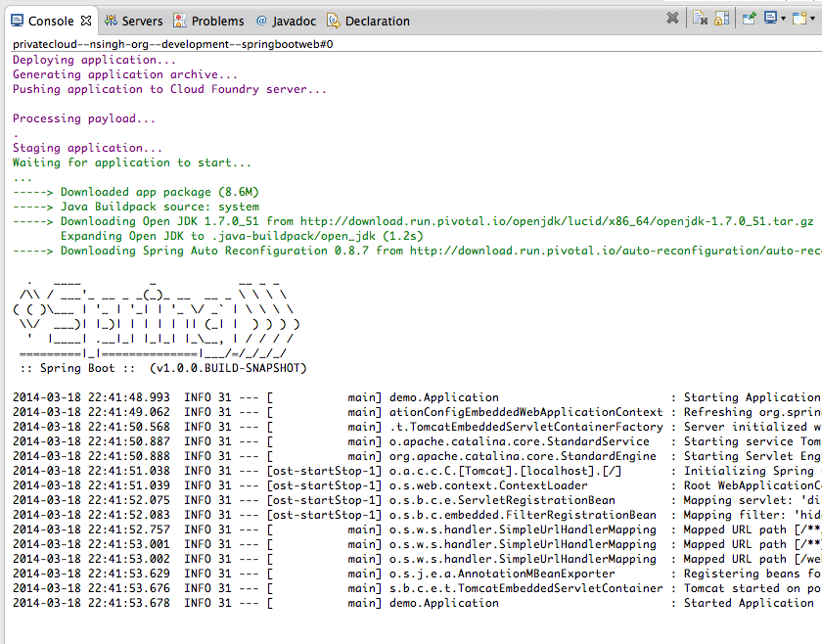This screenshot has width=822, height=644.
Task: Click the timestamp '2014-03-18 22:41:52.757'
Action: (x=91, y=529)
